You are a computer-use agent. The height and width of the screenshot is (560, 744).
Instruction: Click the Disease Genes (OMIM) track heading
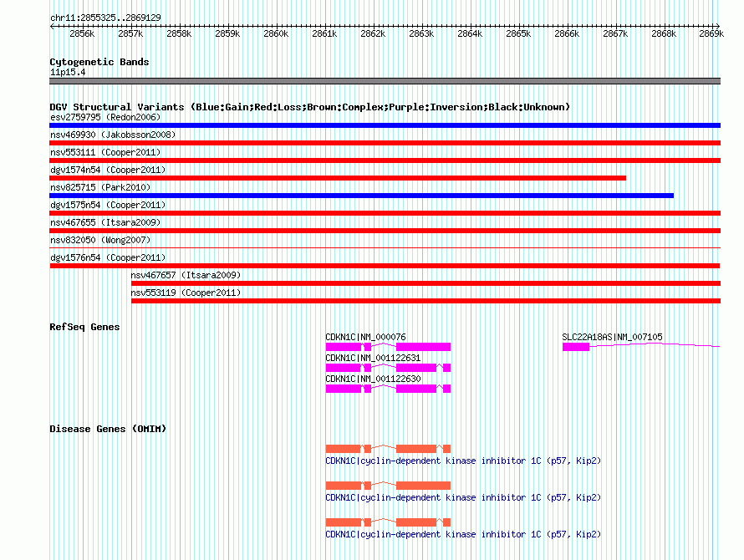pos(108,429)
